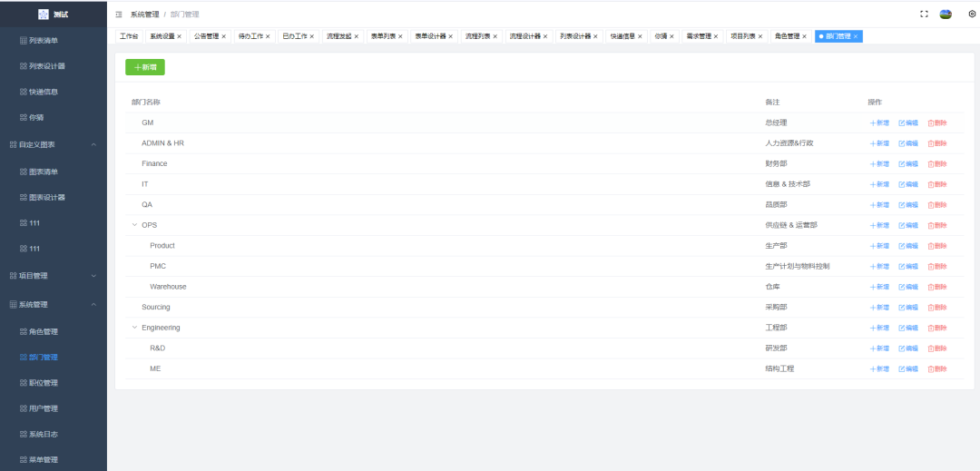Toggle fullscreen mode icon in top bar
This screenshot has width=980, height=471.
coord(924,15)
